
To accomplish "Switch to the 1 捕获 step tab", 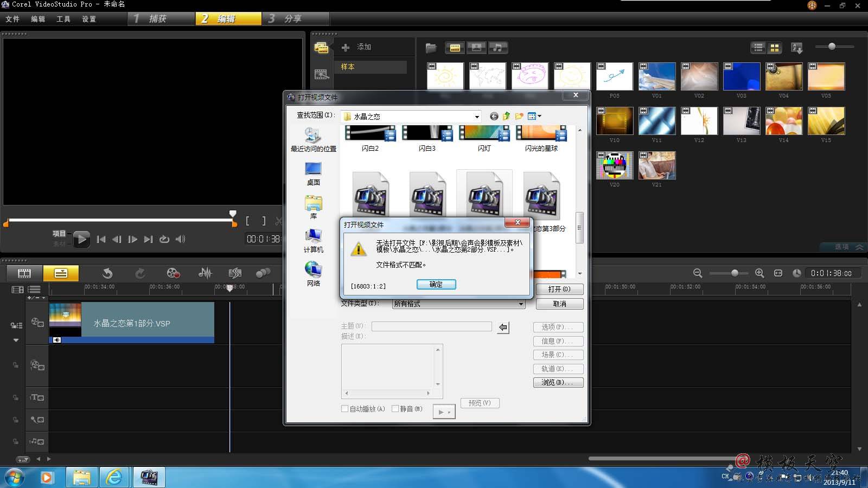I will pyautogui.click(x=162, y=18).
